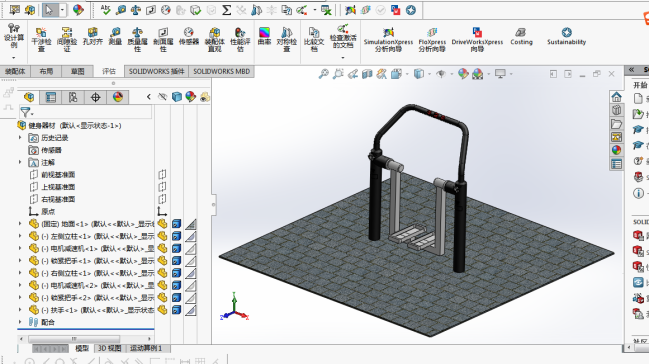Switch to the 草图 ribbon tab
The height and width of the screenshot is (364, 649).
tap(77, 71)
